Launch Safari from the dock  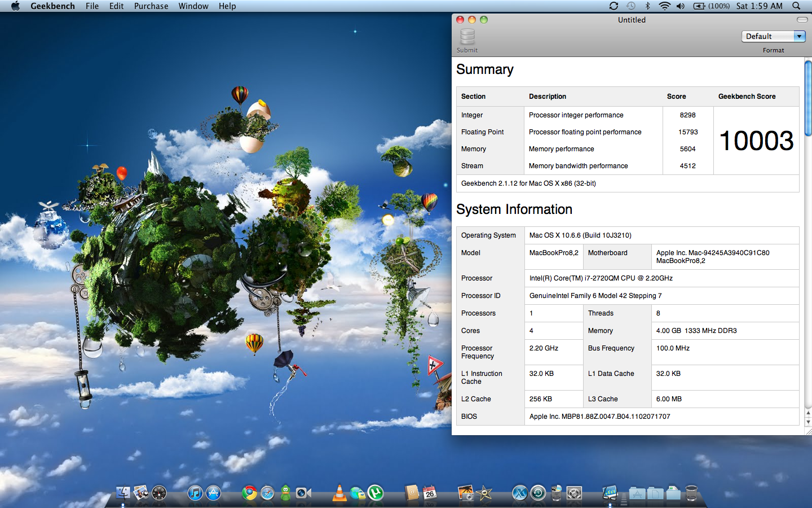(x=267, y=493)
